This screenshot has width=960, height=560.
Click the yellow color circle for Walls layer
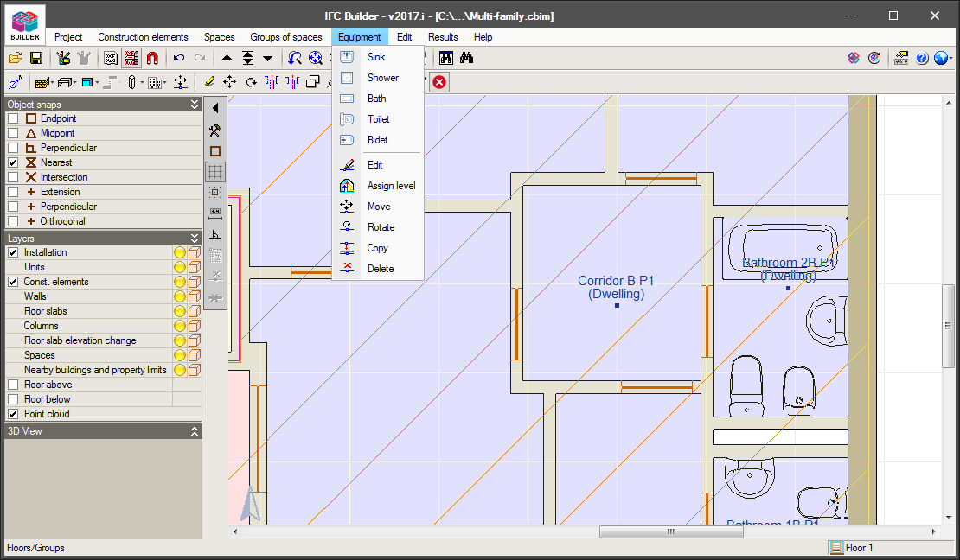tap(180, 296)
